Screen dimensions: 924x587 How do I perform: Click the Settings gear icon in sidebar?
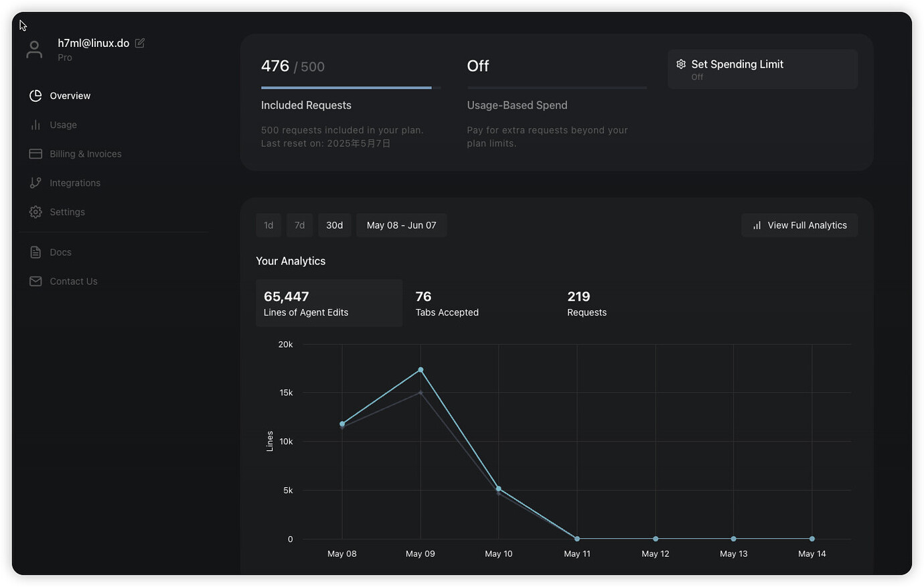click(x=35, y=212)
